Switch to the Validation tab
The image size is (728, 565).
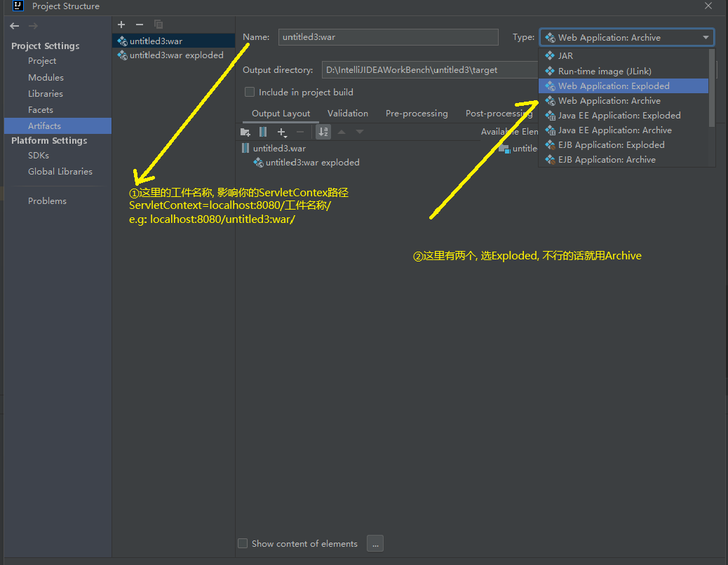click(x=347, y=114)
